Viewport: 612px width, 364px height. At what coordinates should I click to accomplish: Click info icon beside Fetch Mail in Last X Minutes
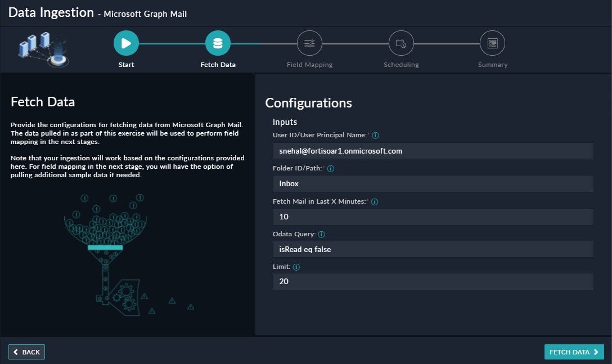point(375,202)
